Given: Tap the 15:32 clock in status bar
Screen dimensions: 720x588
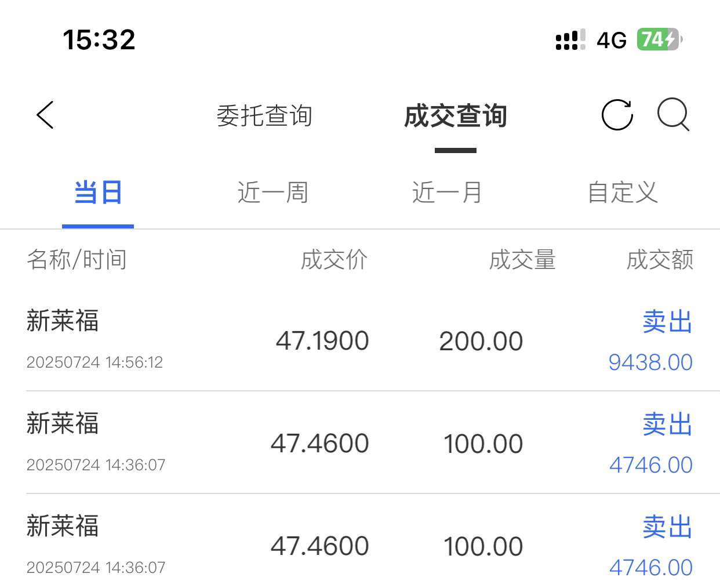Looking at the screenshot, I should coord(99,39).
